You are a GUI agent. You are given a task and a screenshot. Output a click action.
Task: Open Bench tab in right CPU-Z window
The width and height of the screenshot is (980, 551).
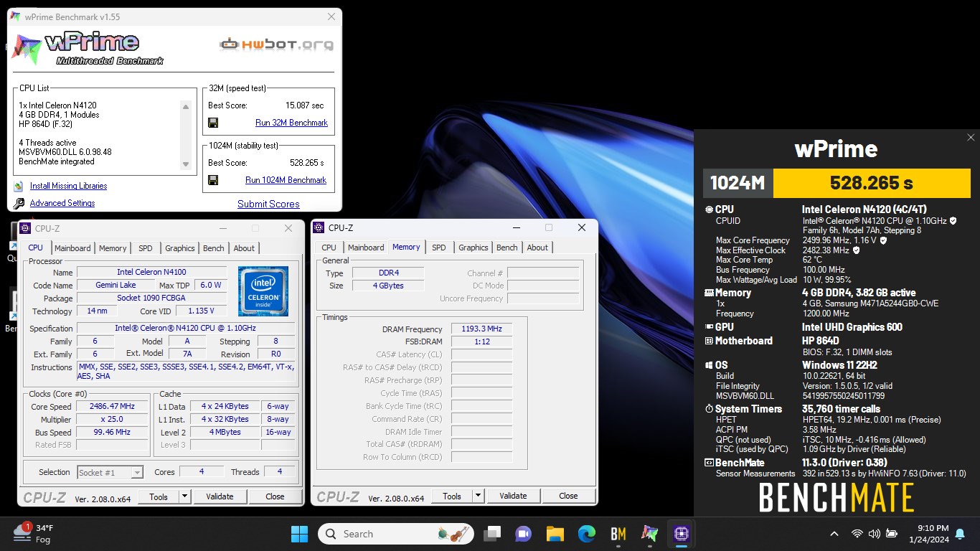tap(507, 248)
